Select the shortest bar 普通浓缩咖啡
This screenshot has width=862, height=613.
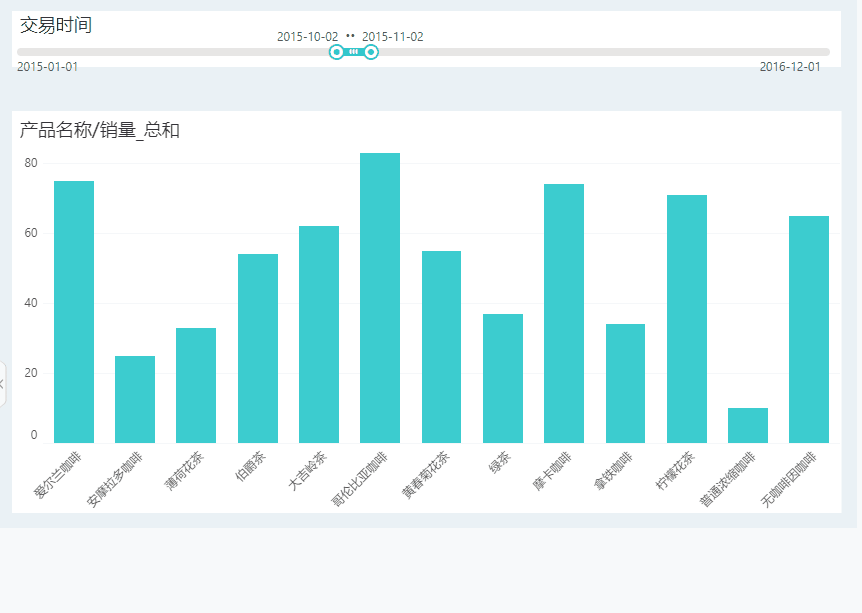coord(748,425)
